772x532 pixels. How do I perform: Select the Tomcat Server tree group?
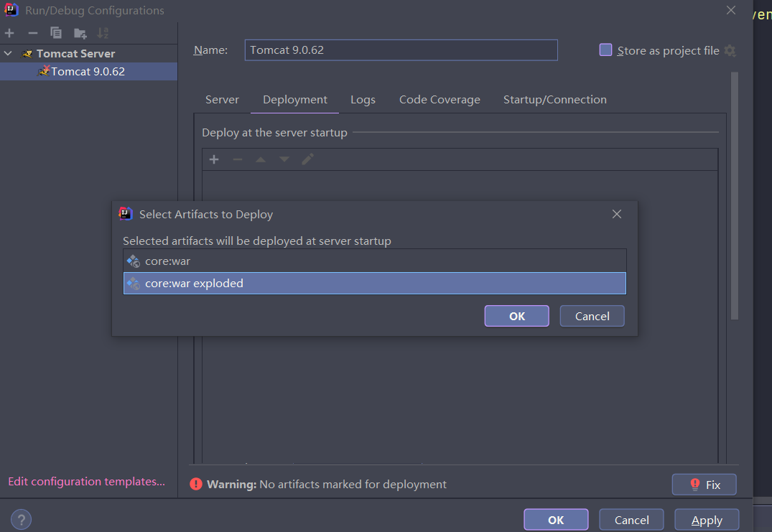88,53
